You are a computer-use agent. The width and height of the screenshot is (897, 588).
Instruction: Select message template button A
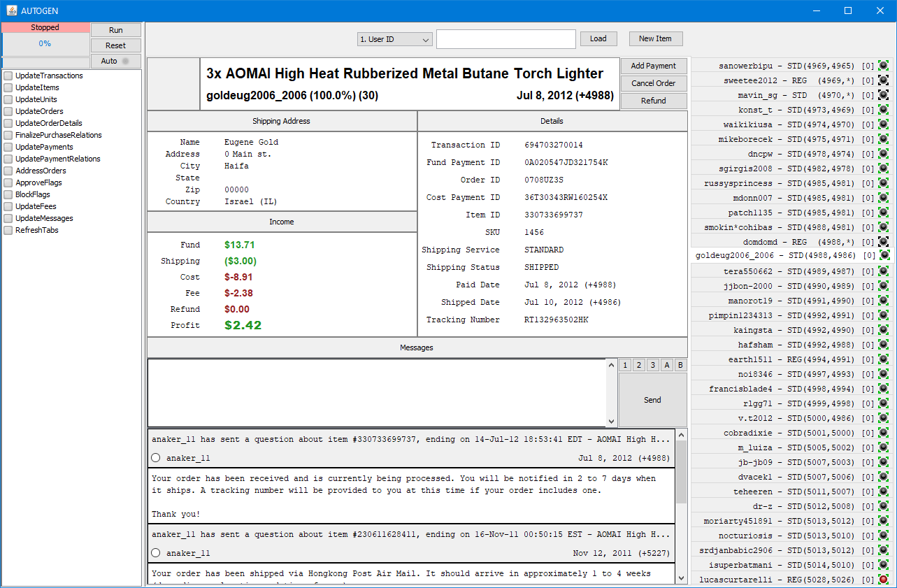(666, 365)
